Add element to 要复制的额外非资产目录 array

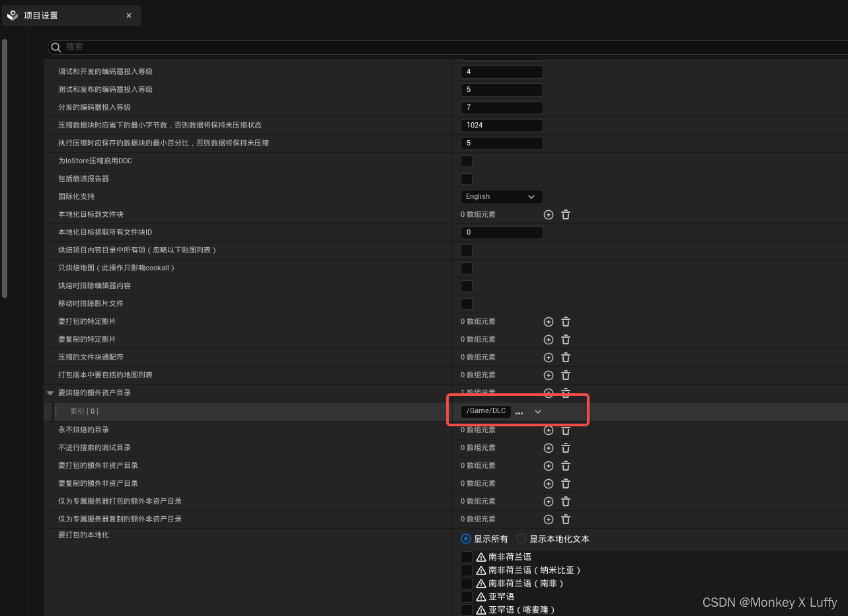[548, 484]
